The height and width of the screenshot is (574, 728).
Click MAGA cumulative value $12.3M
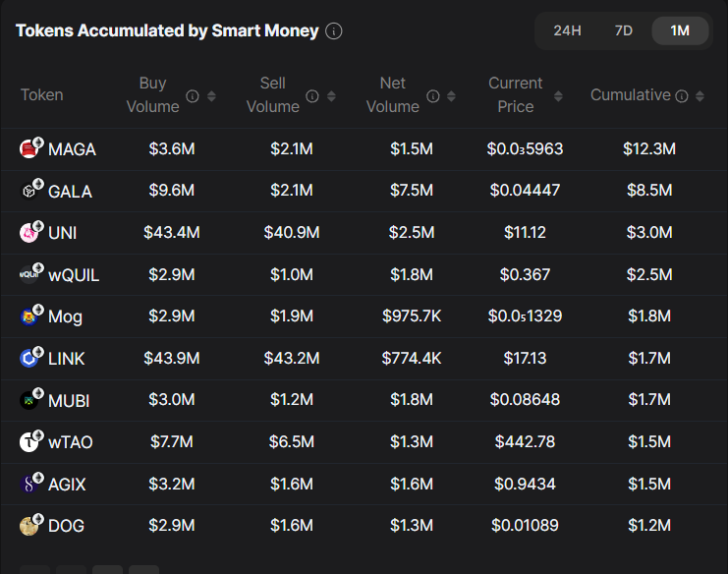(x=649, y=148)
